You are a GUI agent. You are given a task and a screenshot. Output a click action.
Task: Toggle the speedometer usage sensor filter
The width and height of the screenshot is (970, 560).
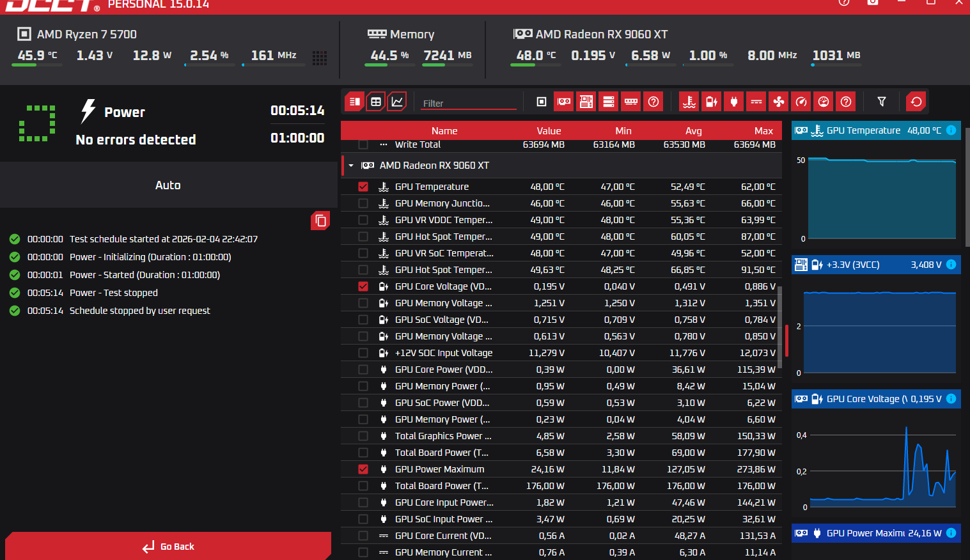(x=801, y=102)
